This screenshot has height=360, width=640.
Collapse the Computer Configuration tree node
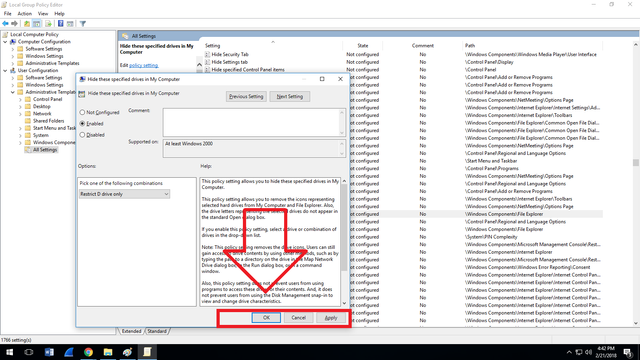click(5, 42)
